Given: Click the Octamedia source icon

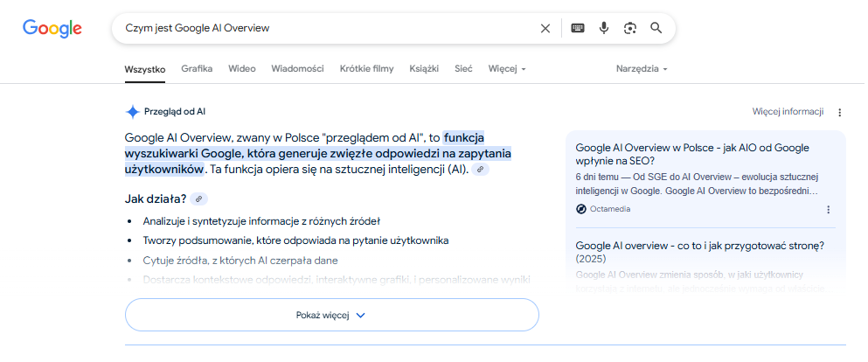Looking at the screenshot, I should (580, 209).
